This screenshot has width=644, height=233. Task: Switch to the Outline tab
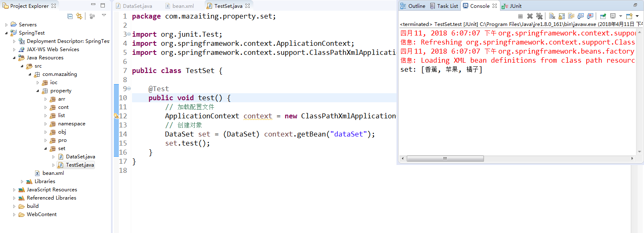(x=413, y=6)
